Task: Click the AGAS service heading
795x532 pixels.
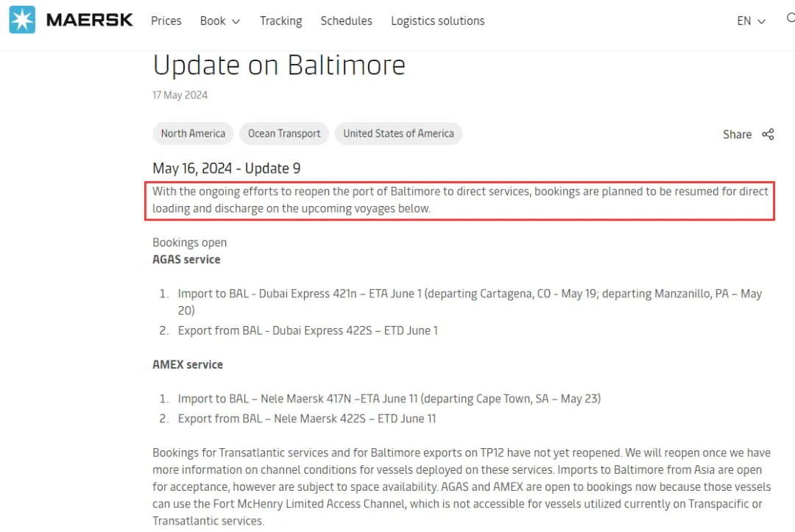Action: point(186,260)
